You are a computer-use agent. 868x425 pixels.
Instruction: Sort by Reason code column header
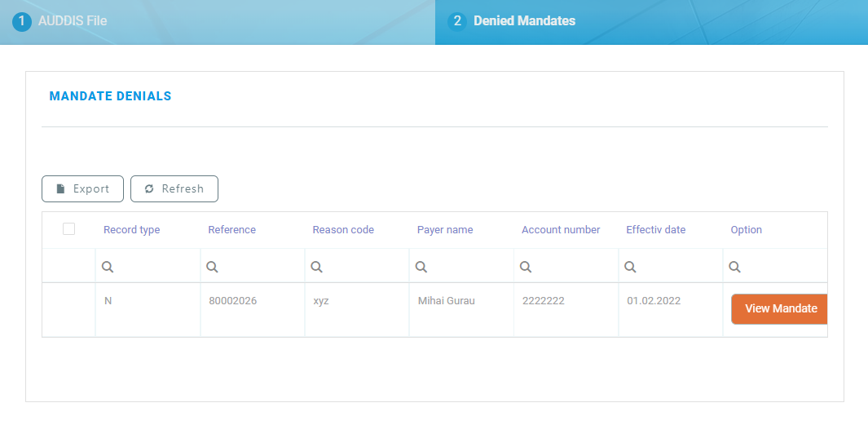click(343, 230)
